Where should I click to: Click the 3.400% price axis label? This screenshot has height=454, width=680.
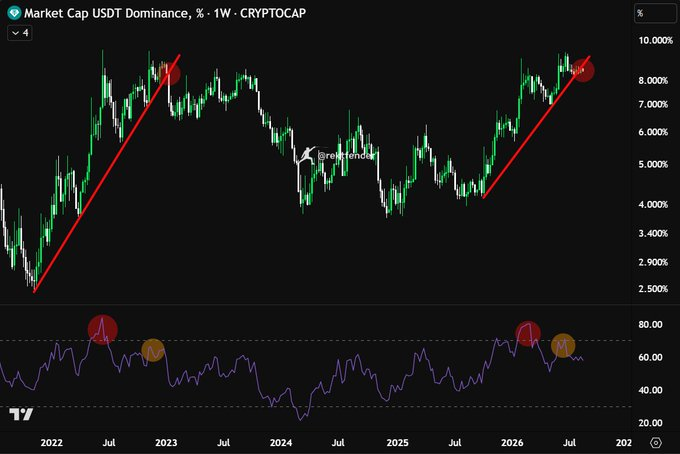(653, 233)
